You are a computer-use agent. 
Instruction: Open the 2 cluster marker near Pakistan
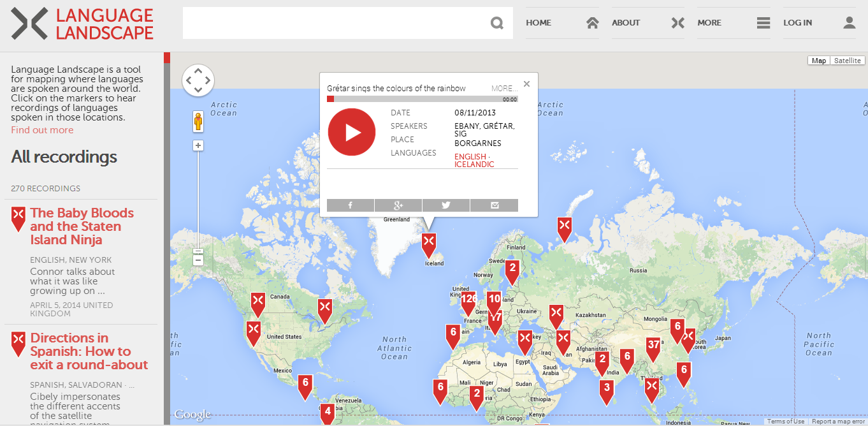[x=602, y=363]
